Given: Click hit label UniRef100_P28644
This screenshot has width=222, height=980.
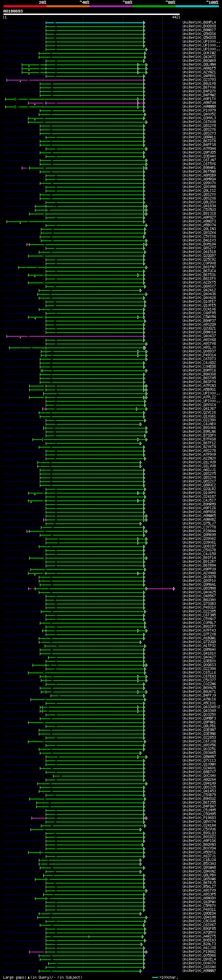Looking at the screenshot, I should click(x=199, y=531).
